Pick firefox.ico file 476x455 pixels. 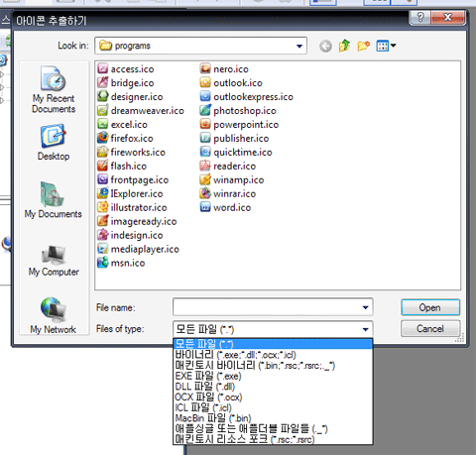125,138
